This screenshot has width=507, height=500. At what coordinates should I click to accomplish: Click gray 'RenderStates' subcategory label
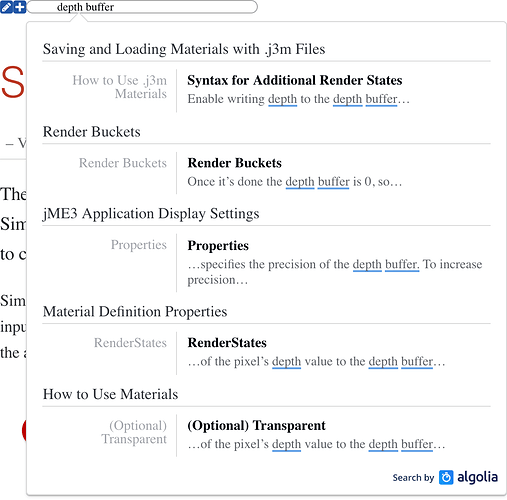point(130,343)
